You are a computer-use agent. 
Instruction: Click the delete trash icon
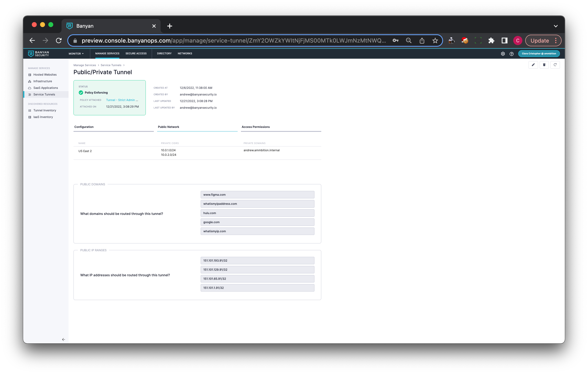pos(544,65)
